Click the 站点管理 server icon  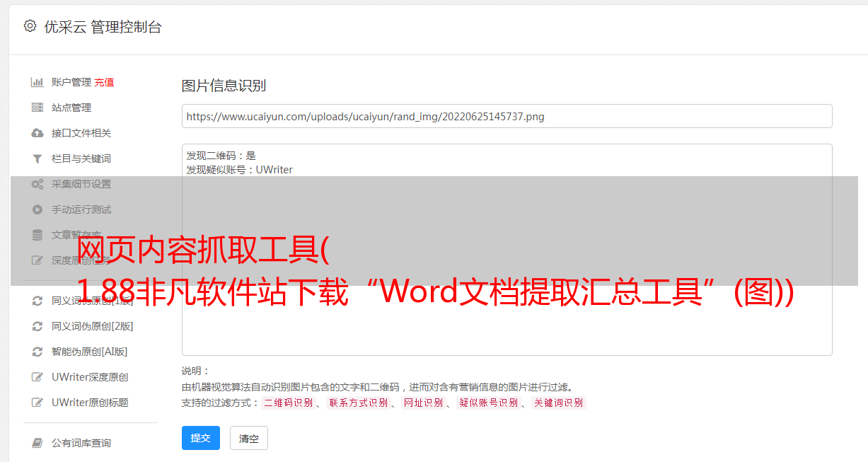click(37, 108)
